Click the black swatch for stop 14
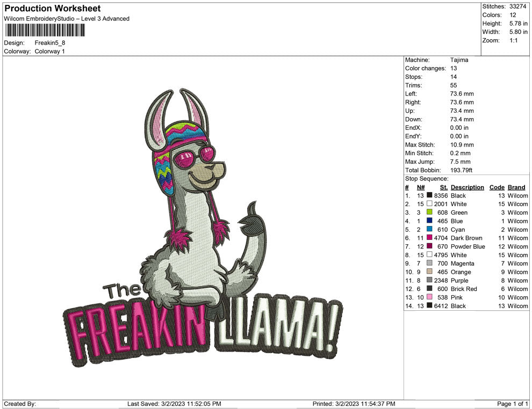Viewport: 532px width, 409px height. [x=429, y=305]
